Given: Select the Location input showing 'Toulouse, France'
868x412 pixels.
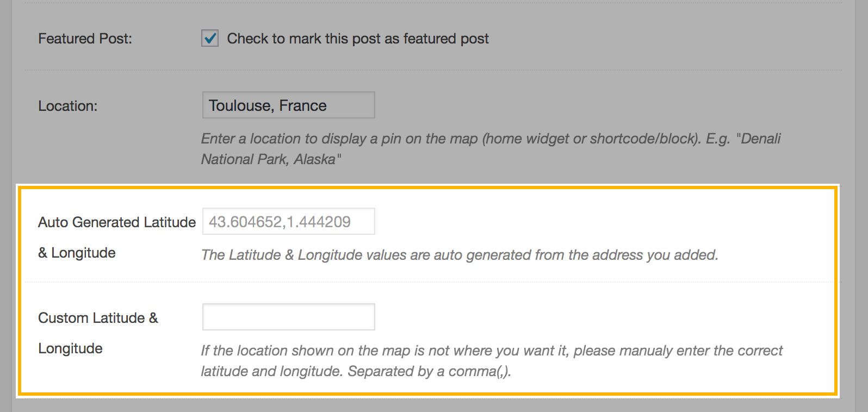Looking at the screenshot, I should pos(288,104).
